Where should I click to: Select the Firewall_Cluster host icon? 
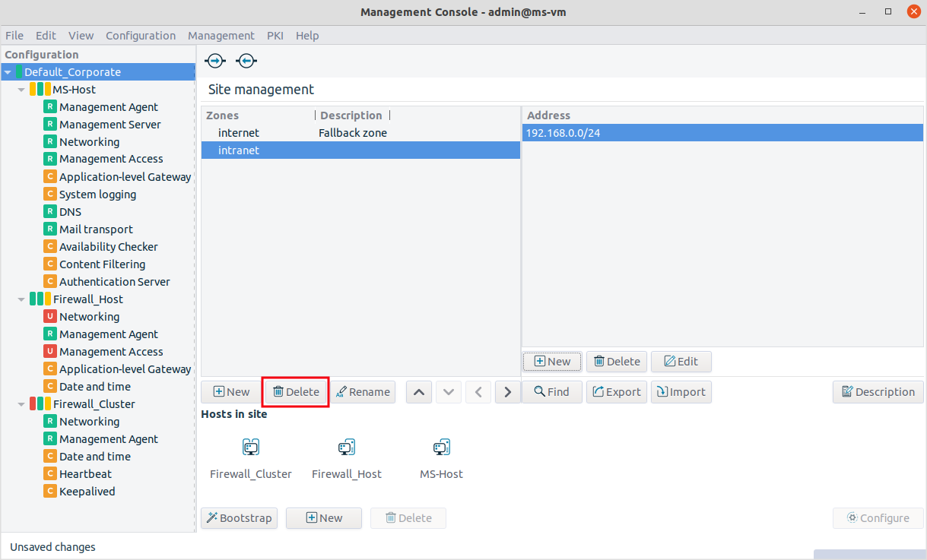[x=251, y=448]
